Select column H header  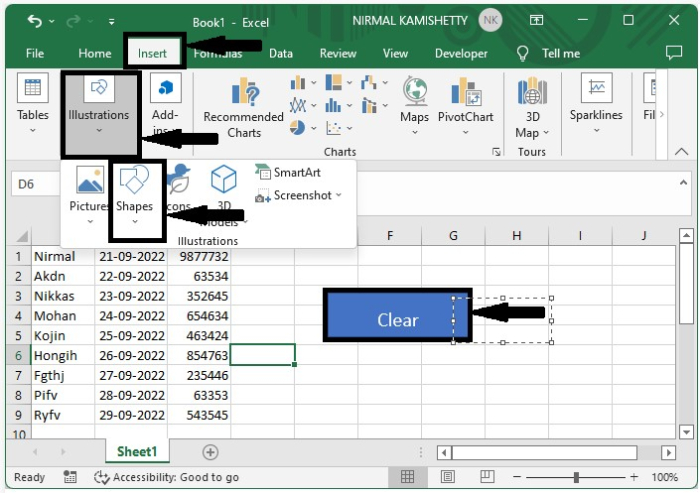click(x=517, y=236)
